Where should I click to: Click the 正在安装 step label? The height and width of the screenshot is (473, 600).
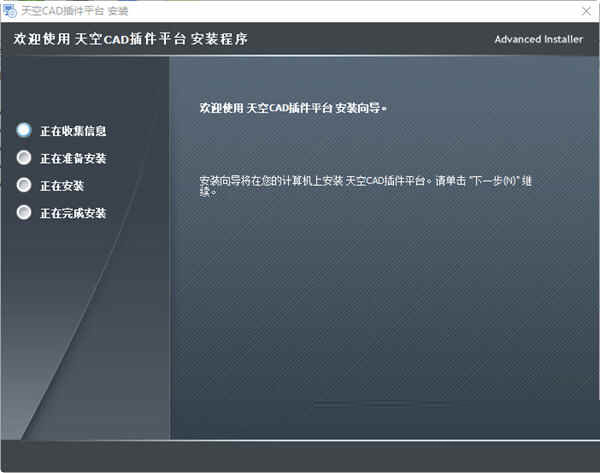tap(62, 186)
